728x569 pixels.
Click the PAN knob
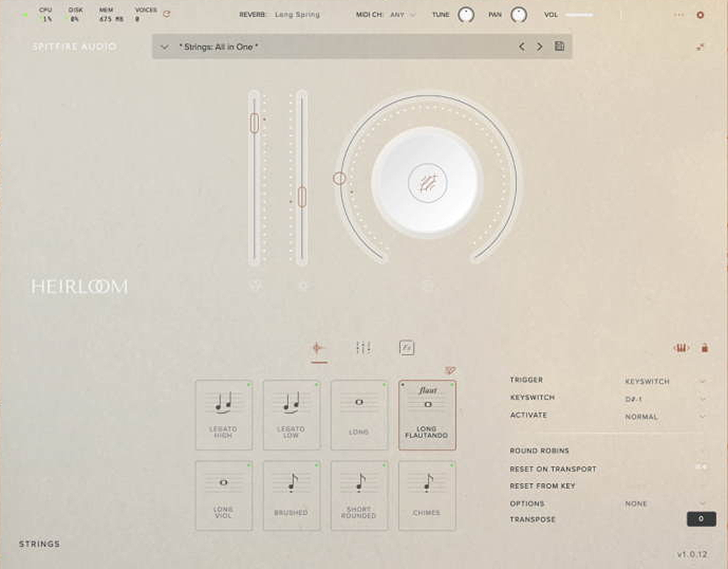[x=518, y=15]
